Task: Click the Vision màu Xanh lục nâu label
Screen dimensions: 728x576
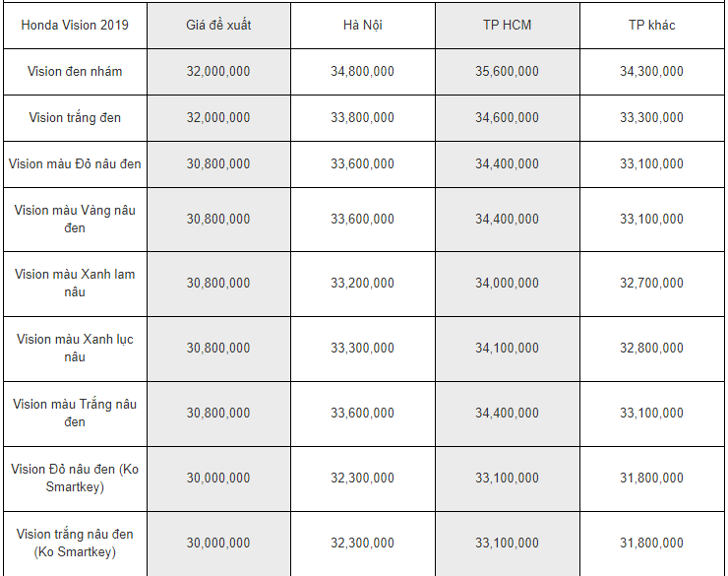Action: click(75, 349)
